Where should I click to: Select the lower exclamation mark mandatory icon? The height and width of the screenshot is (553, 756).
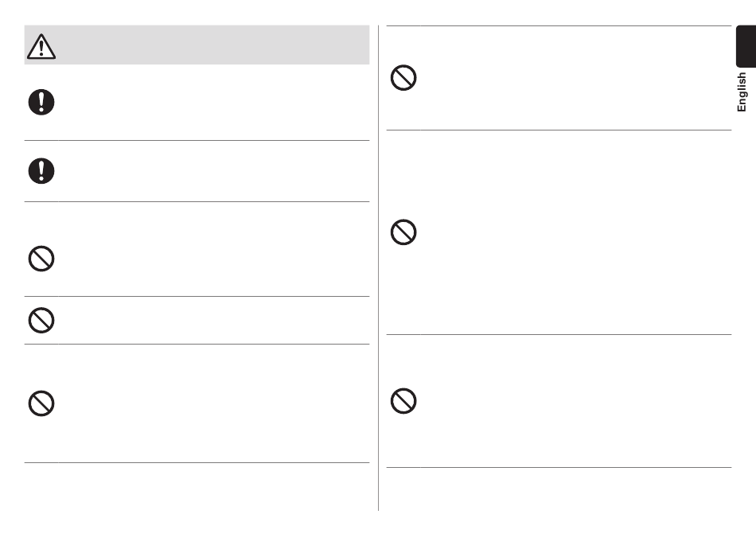(41, 170)
